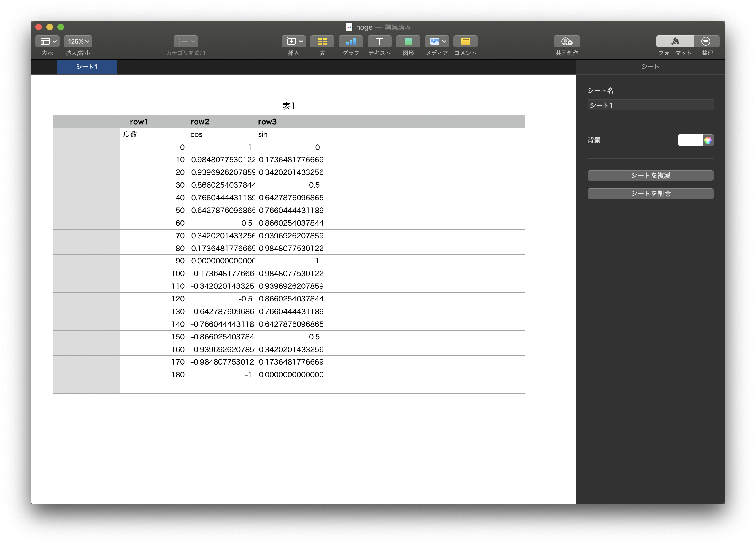Insert a text box with the テキスト tool
This screenshot has height=545, width=756.
click(379, 41)
